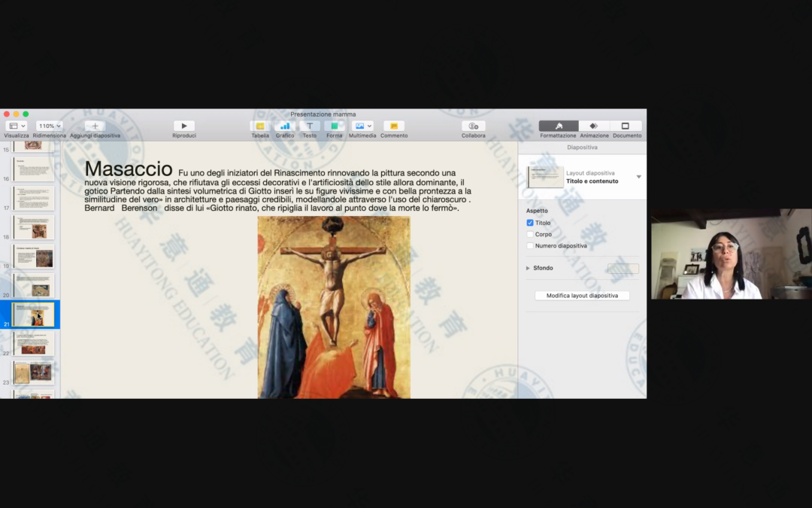
Task: Click the Masaccio title text on slide
Action: tap(129, 169)
